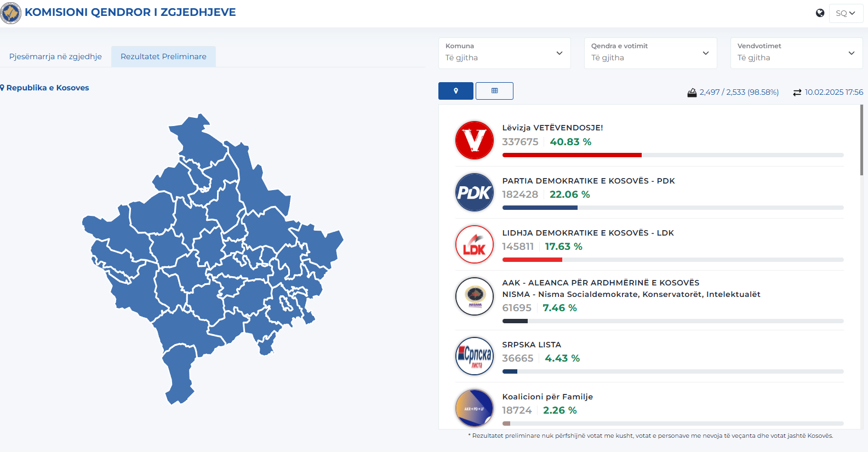Click the map pin icon beside Republika e Kosoves
The image size is (868, 452).
2,88
